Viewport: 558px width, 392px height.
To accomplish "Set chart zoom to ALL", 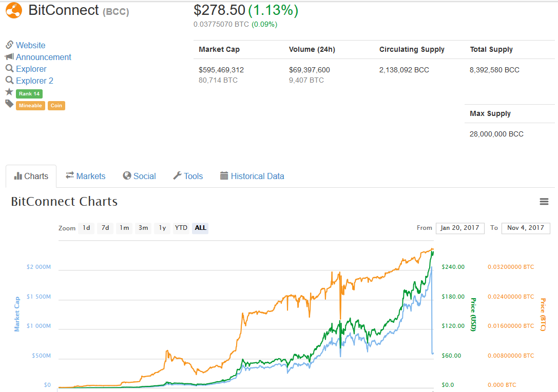I will [x=200, y=228].
